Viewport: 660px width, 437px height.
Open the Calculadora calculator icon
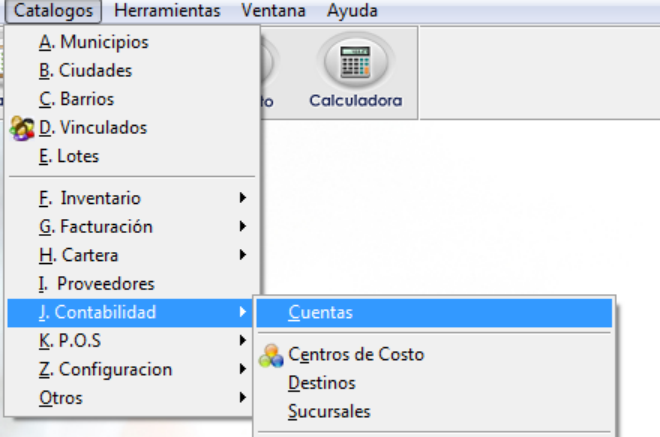356,63
